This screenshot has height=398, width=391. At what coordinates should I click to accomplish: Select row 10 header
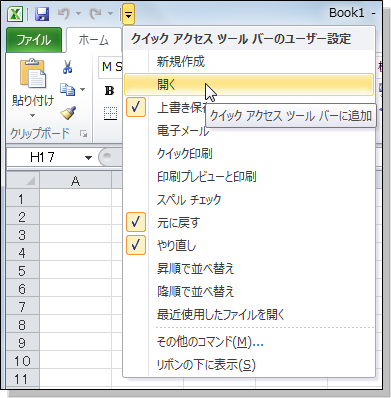(22, 361)
